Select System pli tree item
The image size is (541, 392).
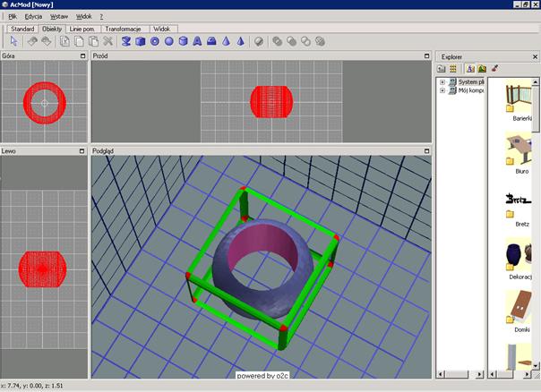point(471,82)
